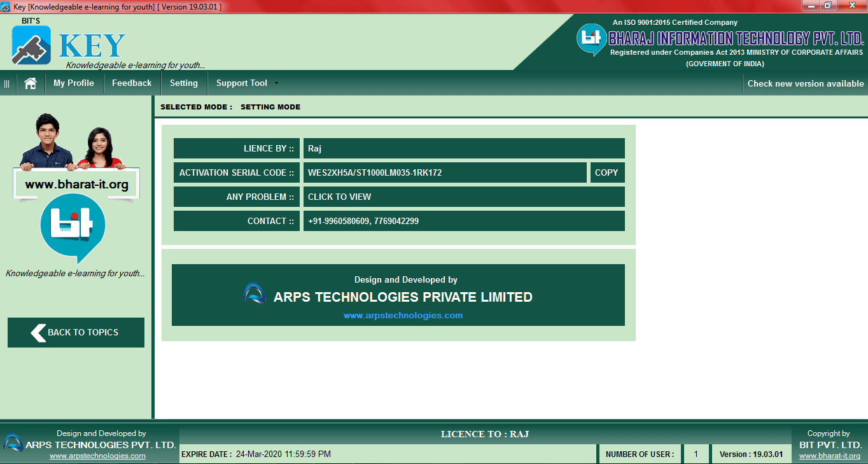Close the Key application window
Viewport: 868px width, 464px height.
853,6
